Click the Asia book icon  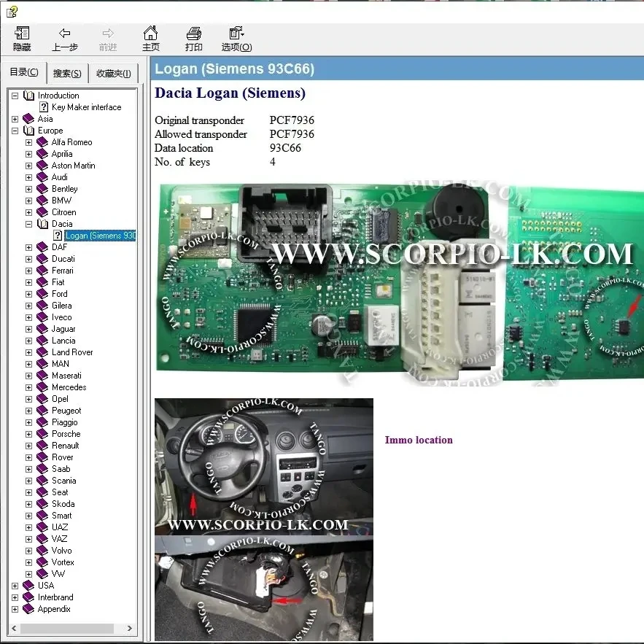tap(28, 119)
